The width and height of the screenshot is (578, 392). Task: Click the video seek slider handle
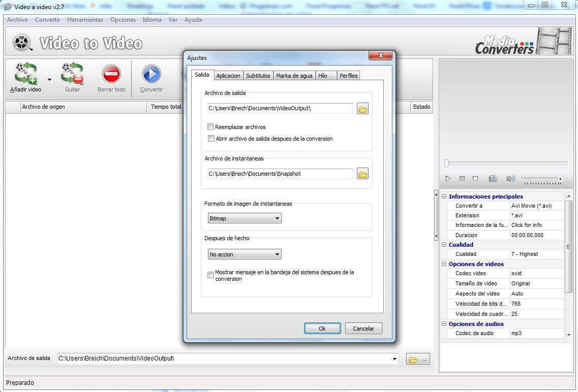tap(447, 163)
